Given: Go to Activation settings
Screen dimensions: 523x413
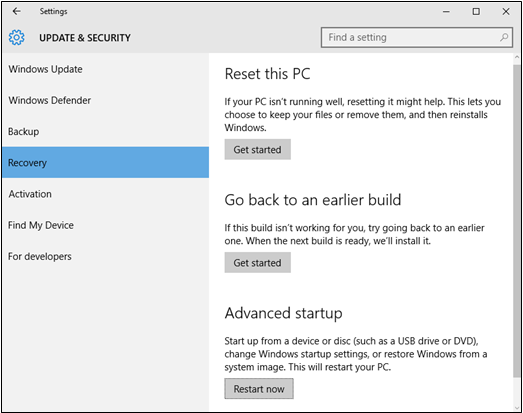Looking at the screenshot, I should pyautogui.click(x=105, y=194).
